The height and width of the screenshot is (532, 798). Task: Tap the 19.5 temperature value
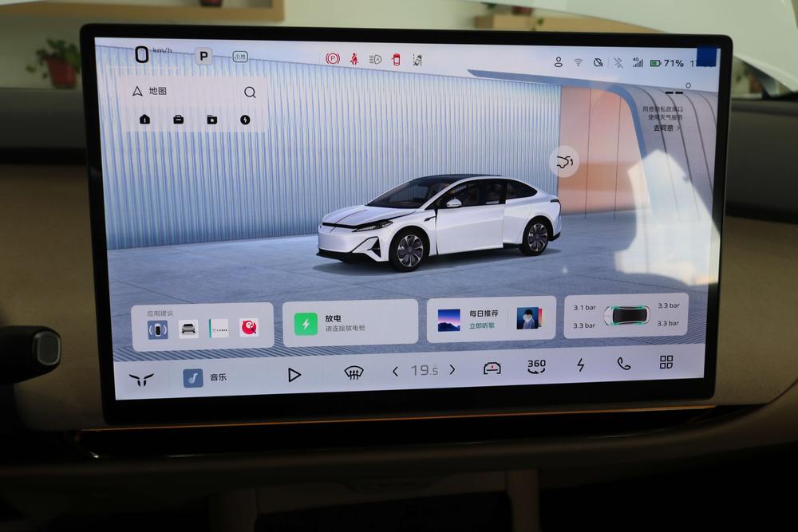tap(425, 370)
